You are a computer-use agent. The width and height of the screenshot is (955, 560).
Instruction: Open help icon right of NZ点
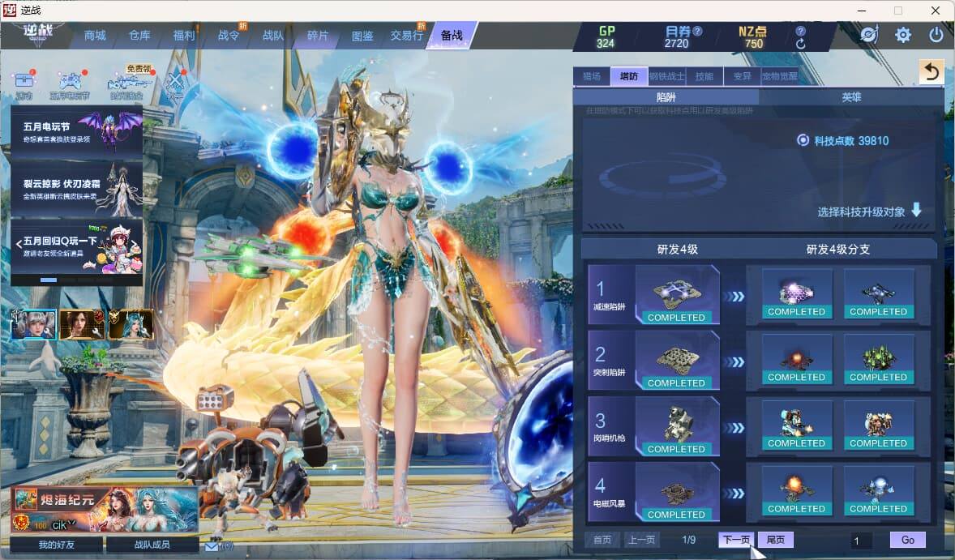tap(800, 31)
